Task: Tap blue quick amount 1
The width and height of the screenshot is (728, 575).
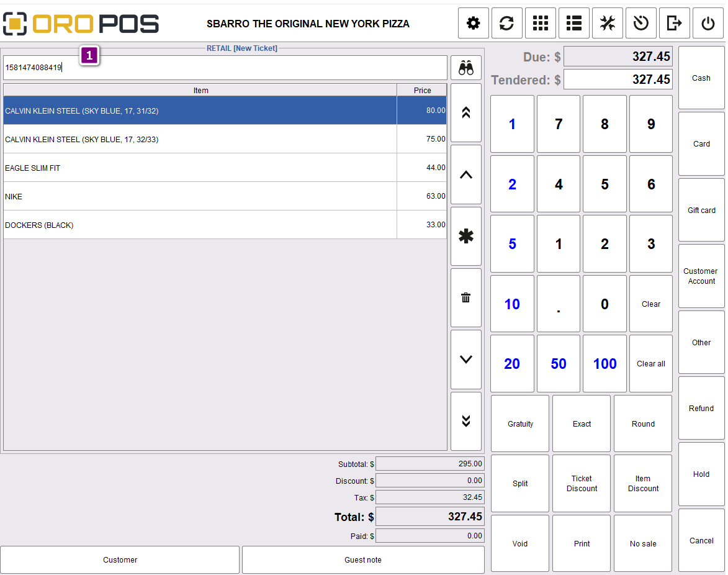Action: click(x=512, y=124)
